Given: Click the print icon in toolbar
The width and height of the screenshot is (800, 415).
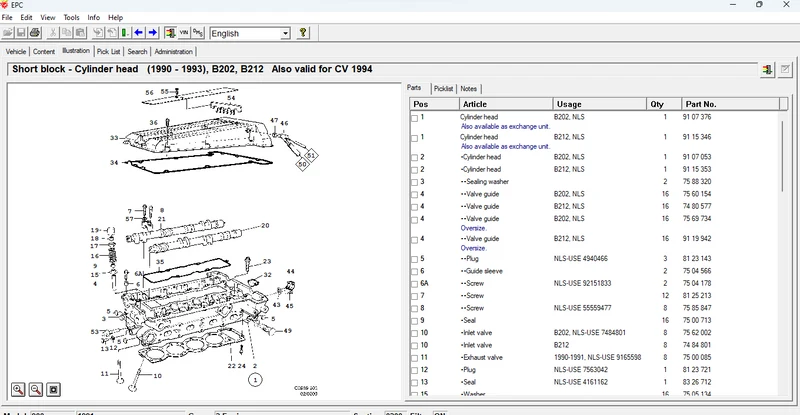Looking at the screenshot, I should (35, 33).
